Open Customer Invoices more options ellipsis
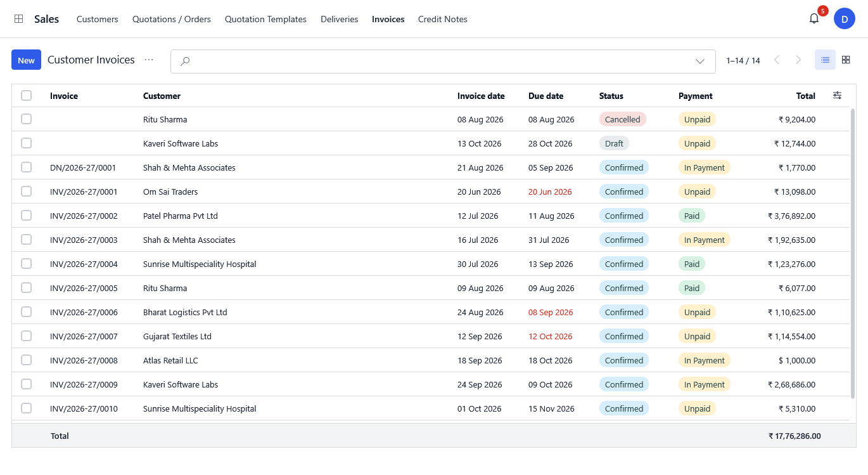 coord(149,60)
